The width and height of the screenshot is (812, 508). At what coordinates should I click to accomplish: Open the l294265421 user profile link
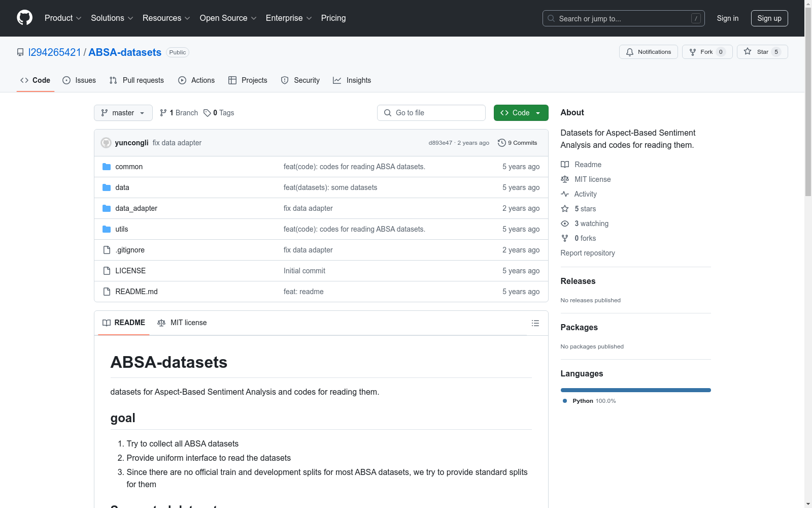click(55, 52)
